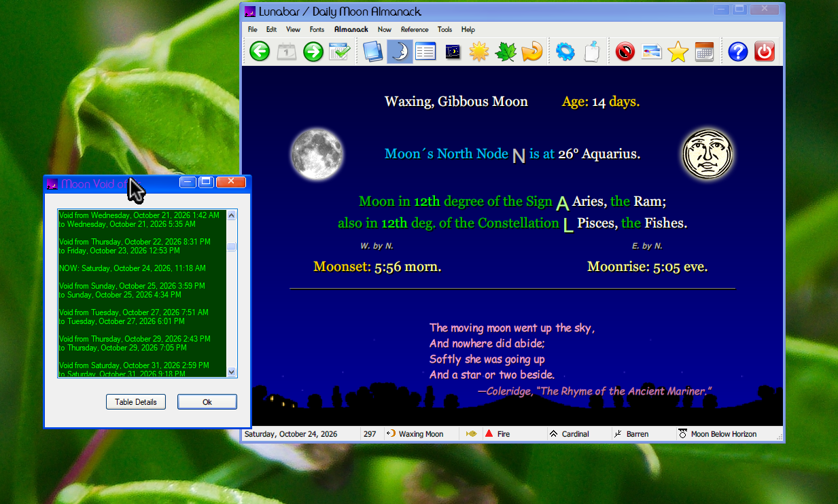Click Ok in Moon Void dialog

pos(207,402)
